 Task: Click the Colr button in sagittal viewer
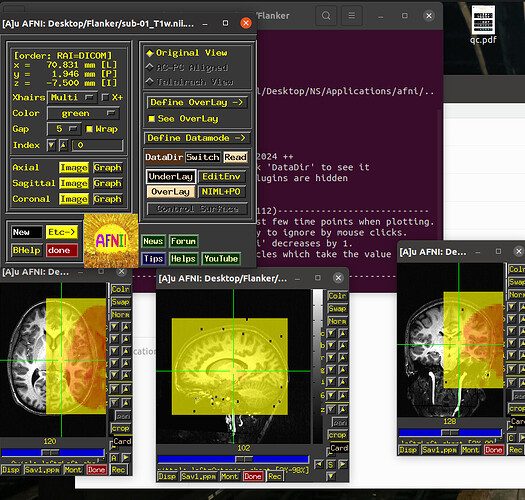337,296
